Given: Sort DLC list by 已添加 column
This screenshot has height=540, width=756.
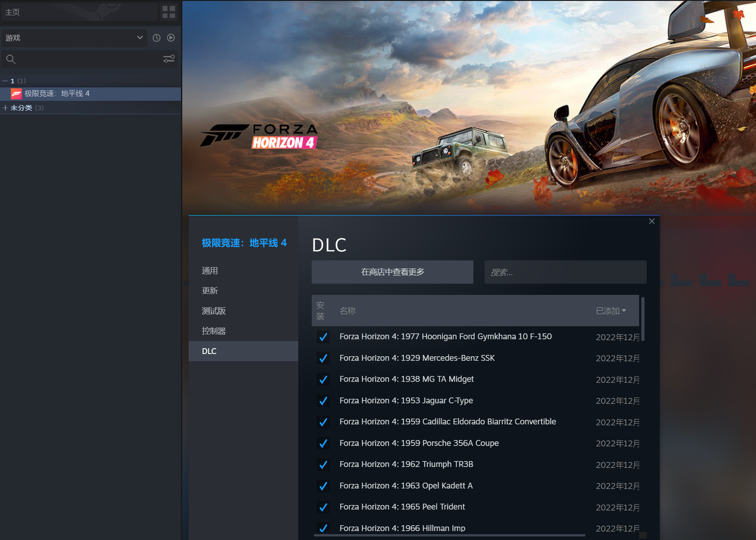Looking at the screenshot, I should click(611, 311).
